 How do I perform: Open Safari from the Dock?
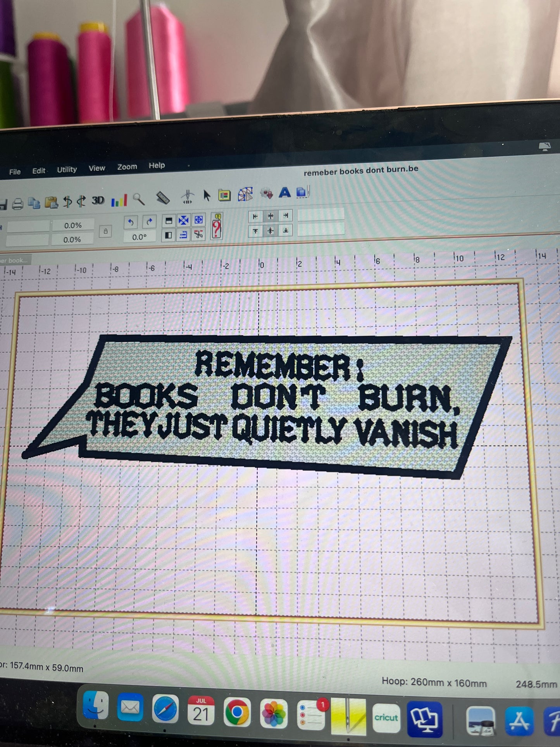[165, 710]
